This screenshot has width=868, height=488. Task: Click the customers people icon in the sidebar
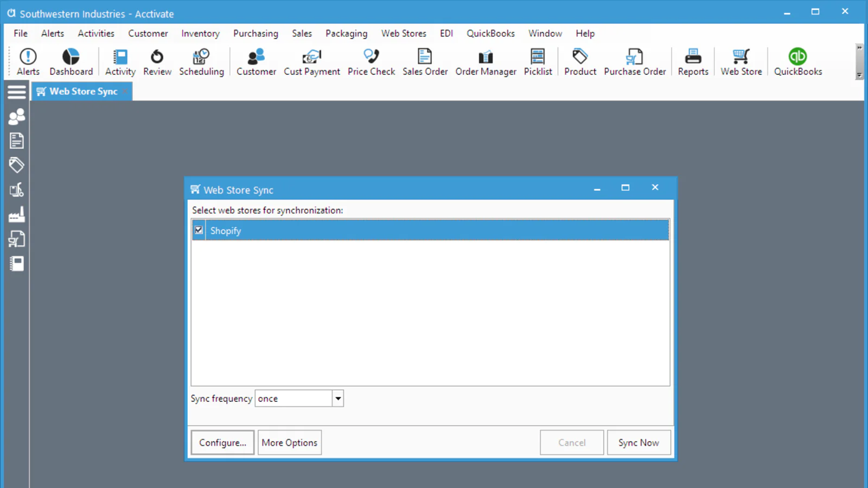click(x=17, y=116)
